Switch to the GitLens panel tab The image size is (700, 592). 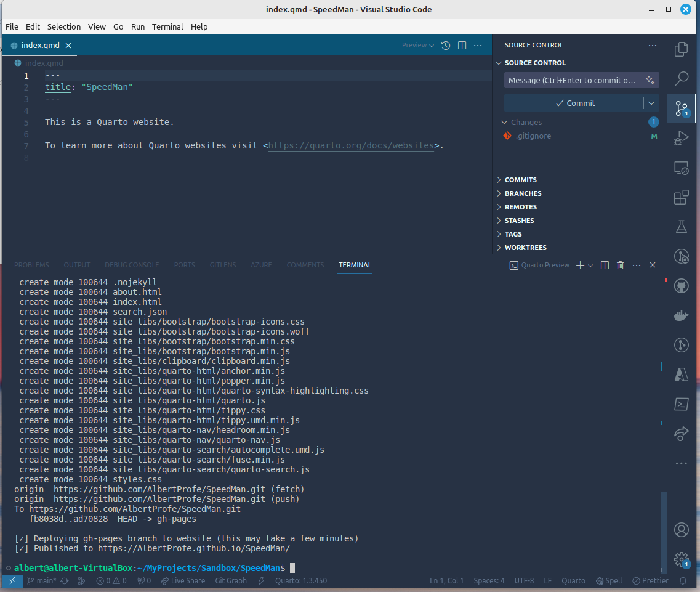[223, 266]
